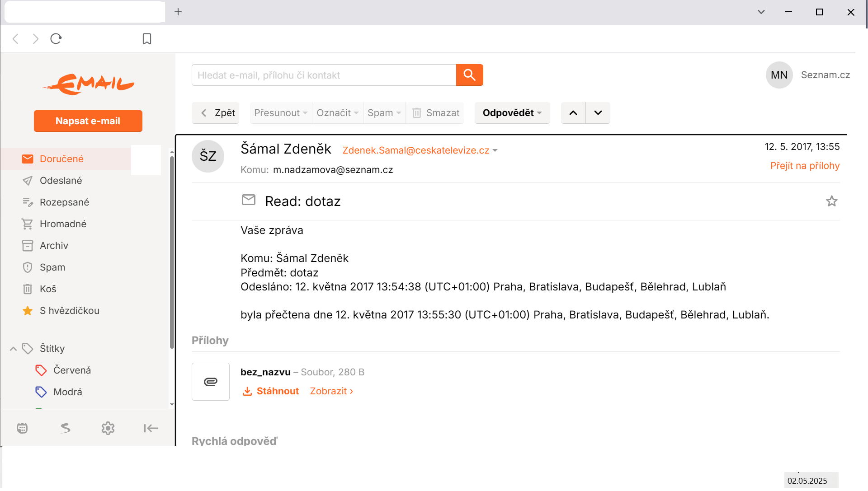The height and width of the screenshot is (491, 868).
Task: Select the Červená label
Action: (x=72, y=370)
